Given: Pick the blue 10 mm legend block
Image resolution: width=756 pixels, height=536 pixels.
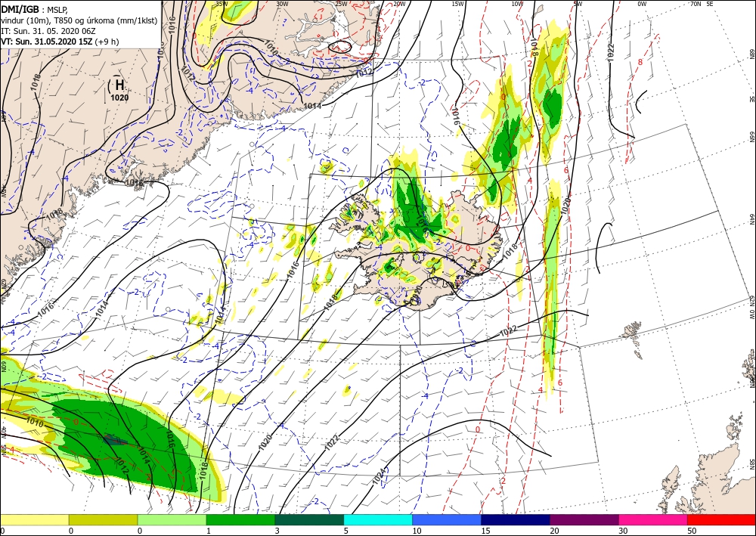Looking at the screenshot, I should click(447, 519).
